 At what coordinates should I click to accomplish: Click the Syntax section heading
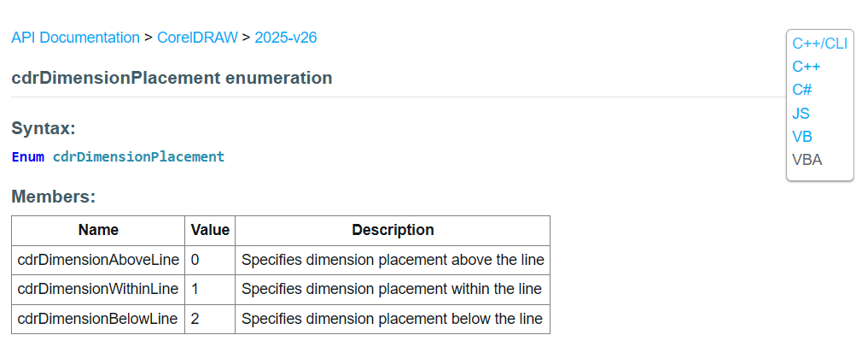44,129
